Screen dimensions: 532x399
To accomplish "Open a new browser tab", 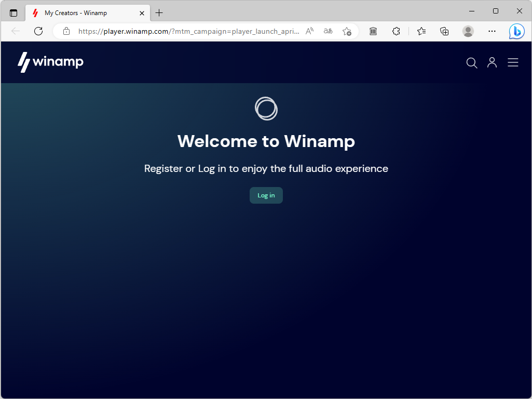I will tap(159, 12).
